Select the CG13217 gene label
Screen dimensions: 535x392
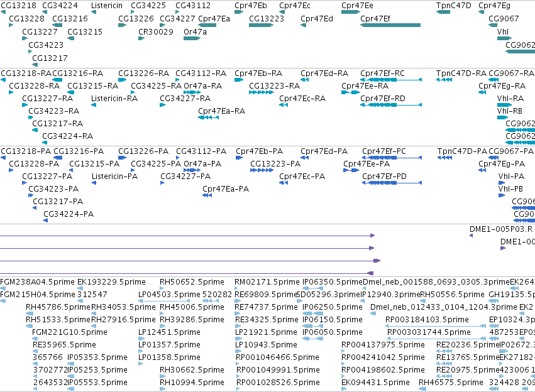50,58
